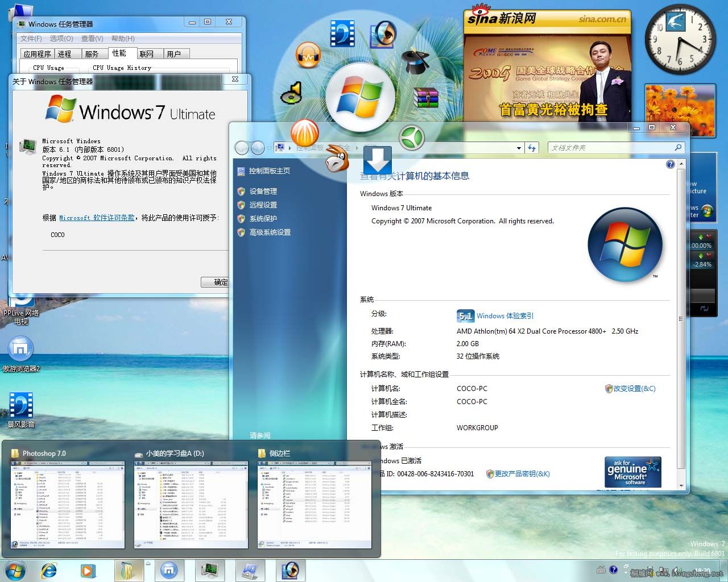This screenshot has width=728, height=582.
Task: Open 远程设置 link in left pane
Action: [x=263, y=205]
